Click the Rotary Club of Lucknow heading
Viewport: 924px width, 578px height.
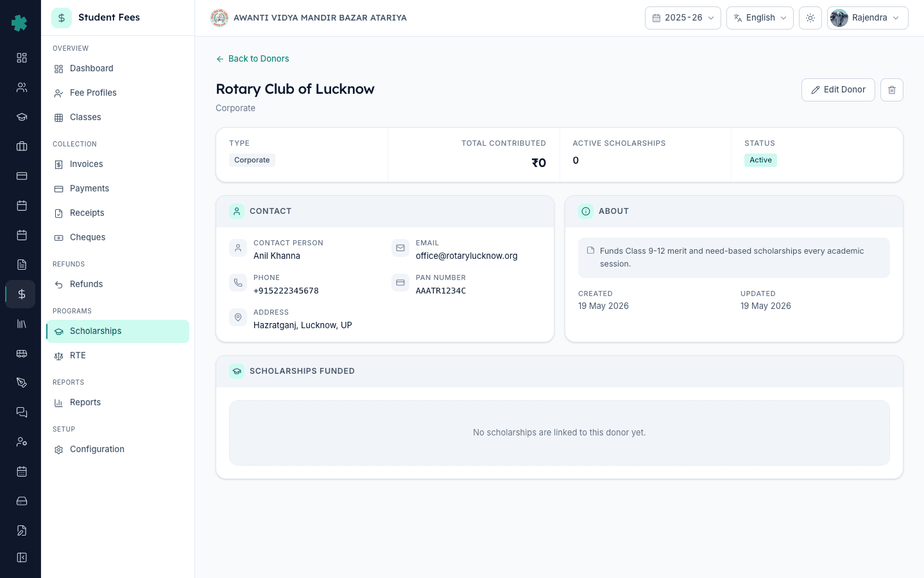[295, 89]
